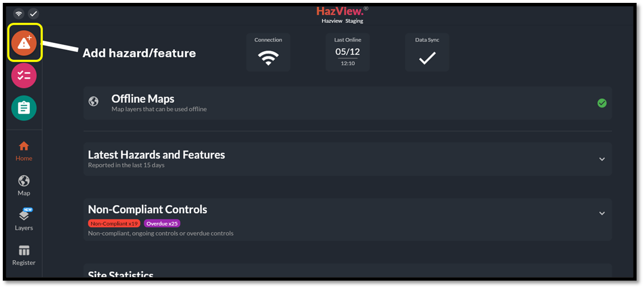
Task: Click the Data Sync checkmark tile
Action: pyautogui.click(x=427, y=52)
